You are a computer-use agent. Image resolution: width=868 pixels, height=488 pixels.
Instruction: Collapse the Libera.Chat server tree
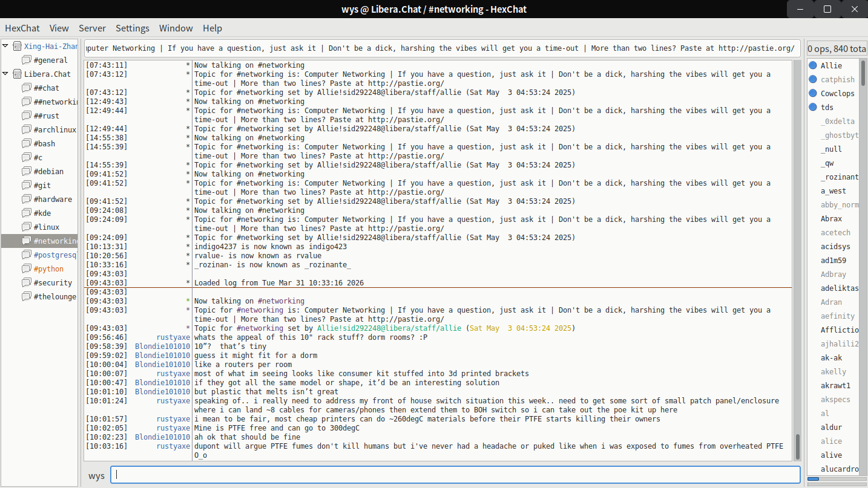point(6,74)
